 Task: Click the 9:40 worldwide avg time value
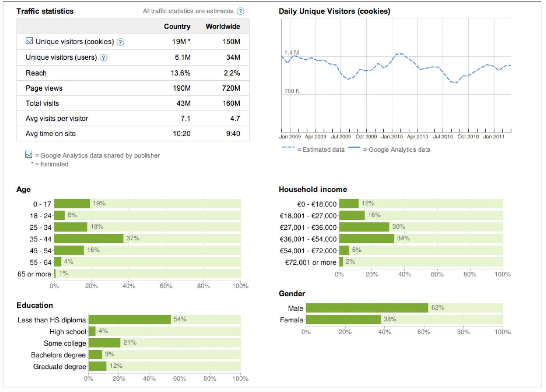point(233,134)
